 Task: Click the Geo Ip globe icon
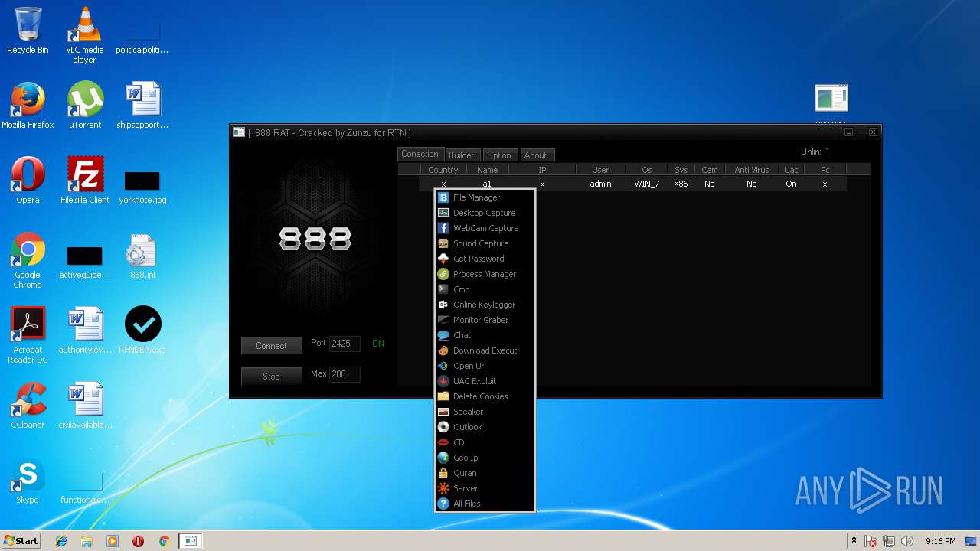(x=443, y=458)
